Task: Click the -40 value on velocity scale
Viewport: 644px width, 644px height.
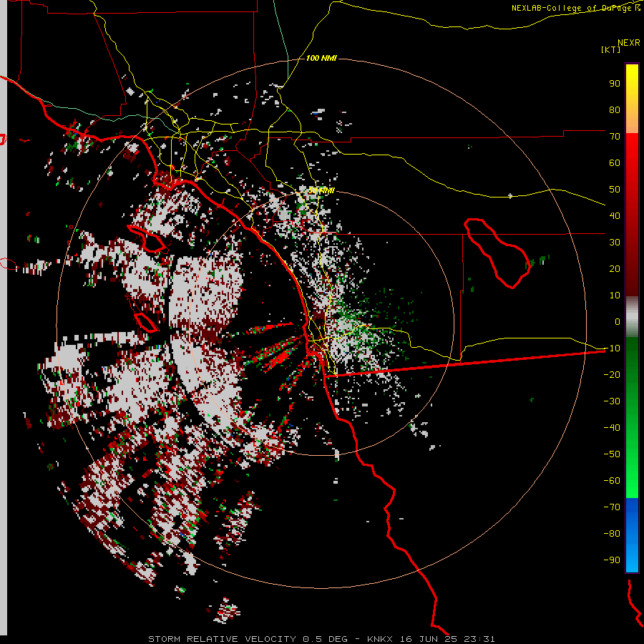Action: (x=612, y=428)
